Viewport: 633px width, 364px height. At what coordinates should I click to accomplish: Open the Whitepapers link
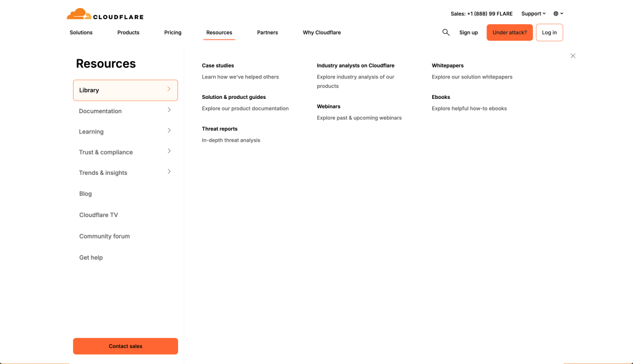coord(448,66)
